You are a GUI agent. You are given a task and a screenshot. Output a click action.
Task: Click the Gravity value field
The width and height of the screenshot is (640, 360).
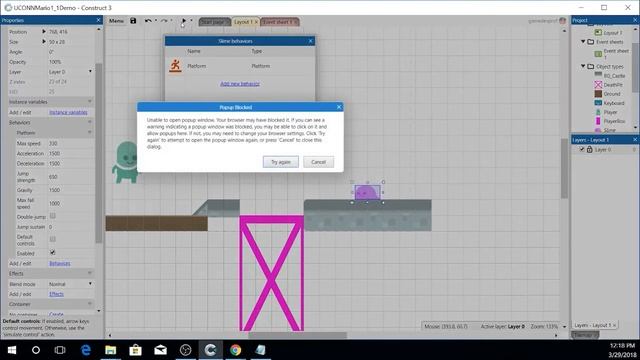coord(70,190)
